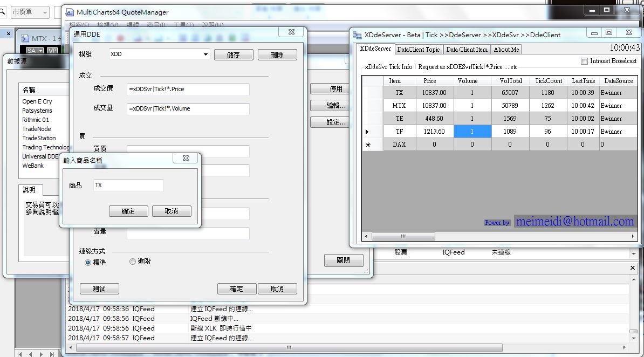Viewport: 644px width, 357px height.
Task: Close the 輸入商品名稱 dialog
Action: [186, 158]
